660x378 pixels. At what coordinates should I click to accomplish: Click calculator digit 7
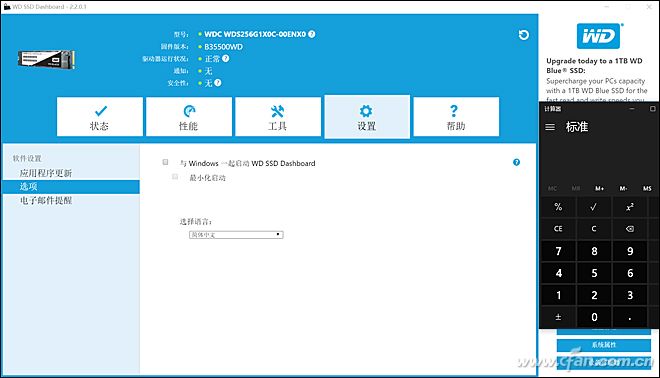558,251
